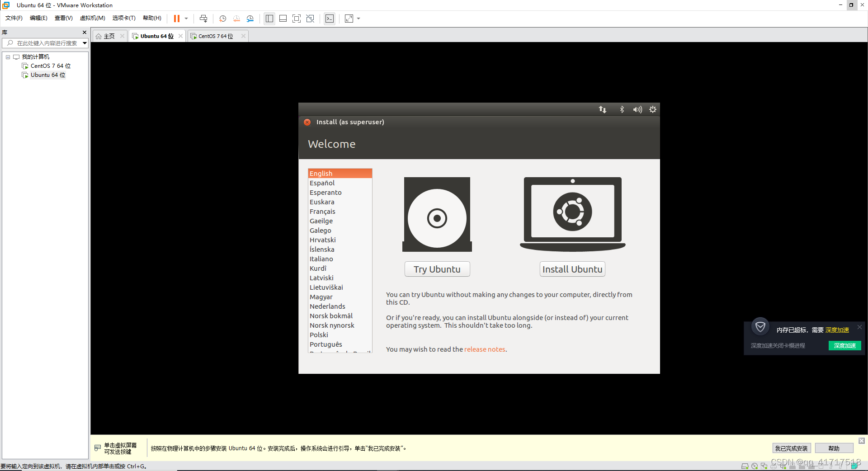Open the stretch display dropdown arrow
The width and height of the screenshot is (868, 471).
(x=359, y=19)
